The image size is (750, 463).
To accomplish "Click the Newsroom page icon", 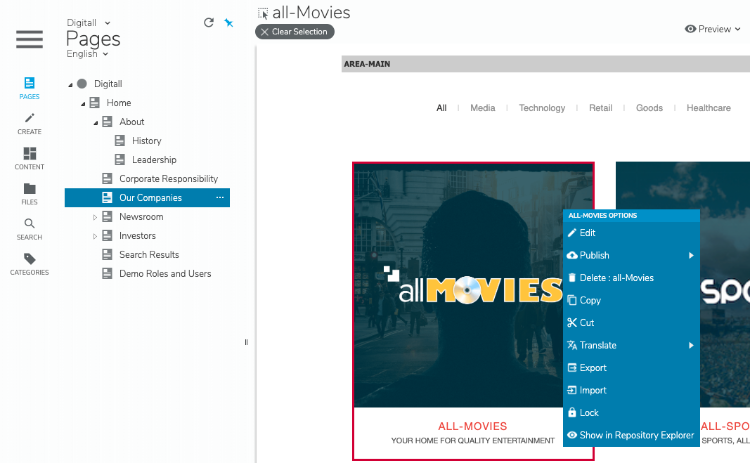I will (107, 216).
